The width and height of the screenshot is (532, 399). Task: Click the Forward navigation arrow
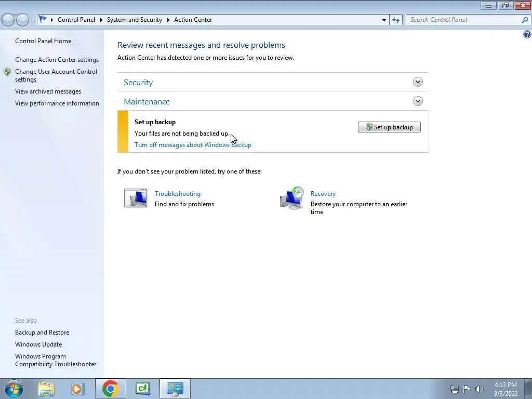coord(22,20)
